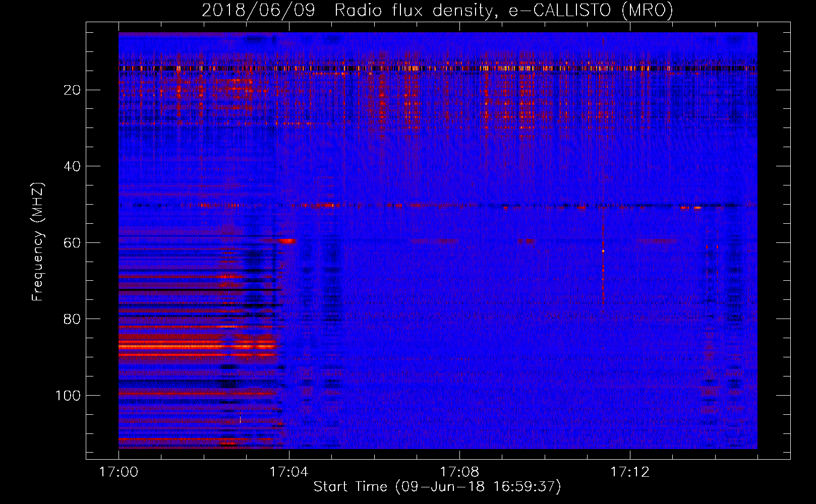The height and width of the screenshot is (504, 816).
Task: Click the 17:08 time axis label
Action: 459,472
